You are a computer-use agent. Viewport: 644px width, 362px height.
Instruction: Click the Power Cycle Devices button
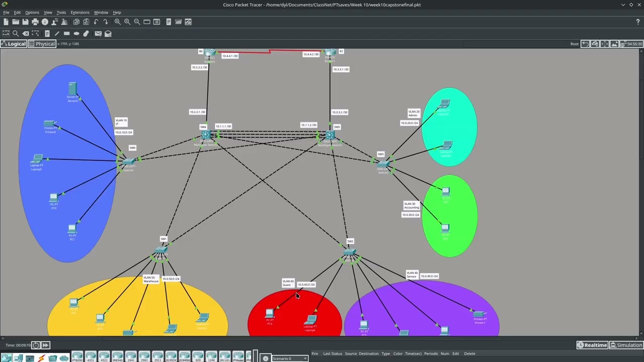(x=36, y=345)
